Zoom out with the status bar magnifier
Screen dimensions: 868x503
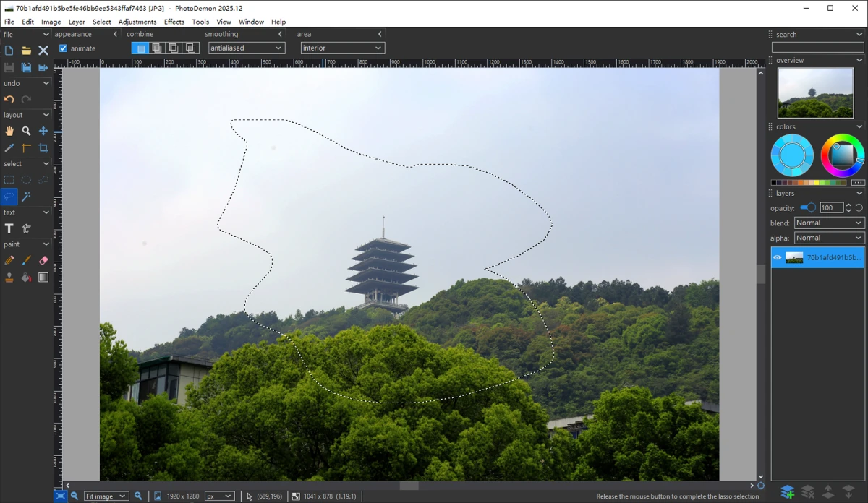75,496
